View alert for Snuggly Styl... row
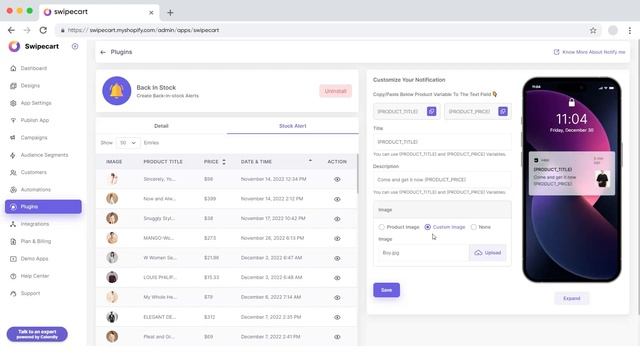Viewport: 640px width, 360px height. (x=337, y=219)
